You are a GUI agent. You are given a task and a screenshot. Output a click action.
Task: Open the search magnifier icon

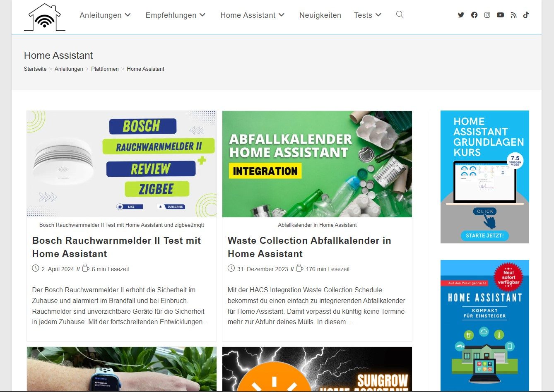400,14
